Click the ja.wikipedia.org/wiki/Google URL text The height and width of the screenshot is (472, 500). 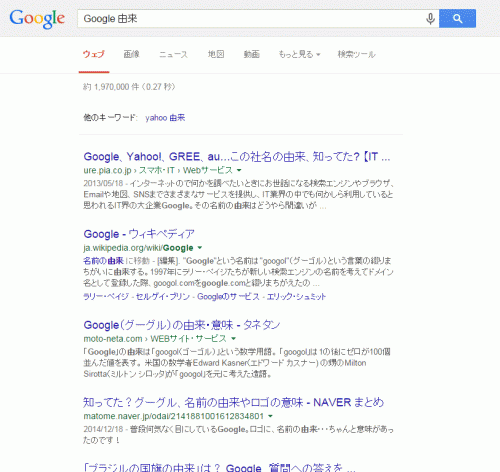(138, 248)
